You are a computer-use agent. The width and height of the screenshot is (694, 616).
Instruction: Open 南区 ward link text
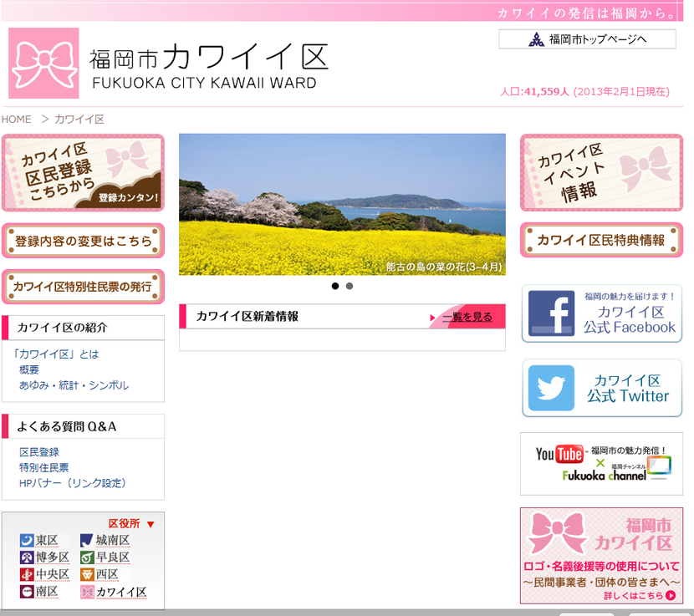coord(47,592)
